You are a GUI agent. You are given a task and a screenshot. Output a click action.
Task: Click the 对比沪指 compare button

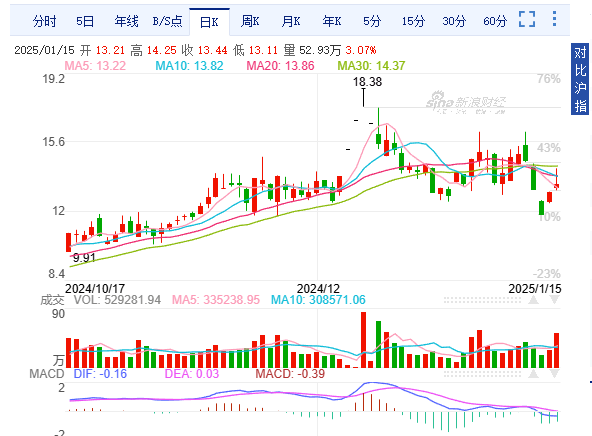click(x=580, y=79)
